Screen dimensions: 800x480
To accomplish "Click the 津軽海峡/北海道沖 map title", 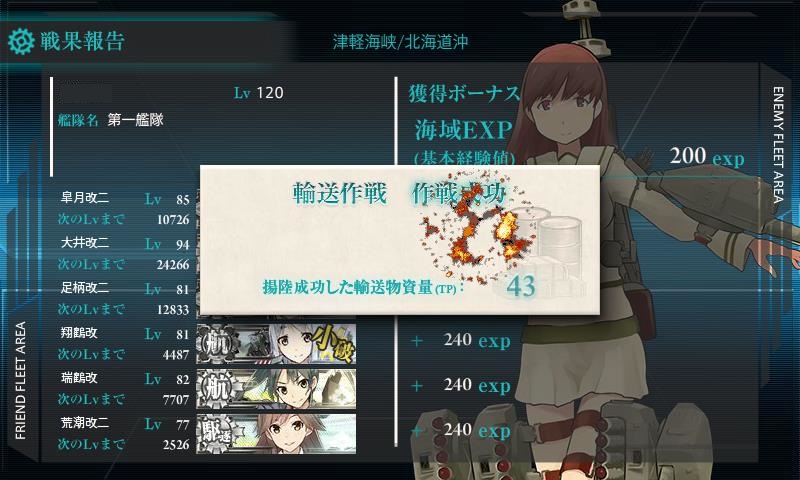I will (401, 42).
